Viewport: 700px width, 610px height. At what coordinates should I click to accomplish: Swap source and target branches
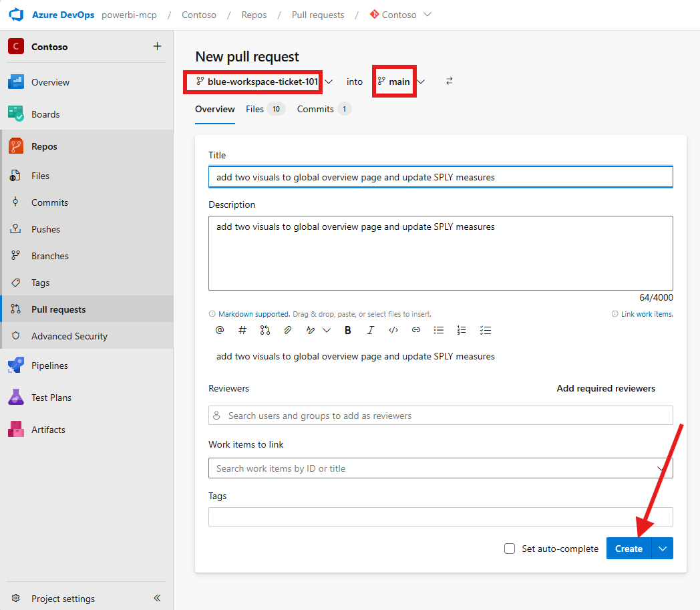pyautogui.click(x=449, y=82)
